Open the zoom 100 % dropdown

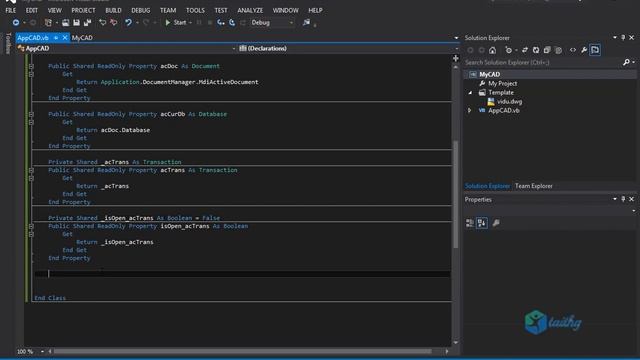(x=42, y=351)
